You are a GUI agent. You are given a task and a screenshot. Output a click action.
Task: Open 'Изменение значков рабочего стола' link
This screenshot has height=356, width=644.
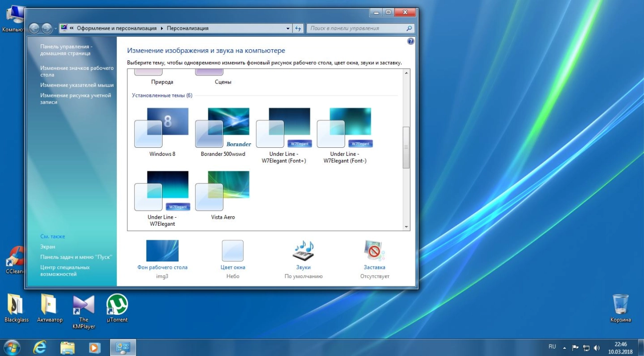[x=77, y=71]
